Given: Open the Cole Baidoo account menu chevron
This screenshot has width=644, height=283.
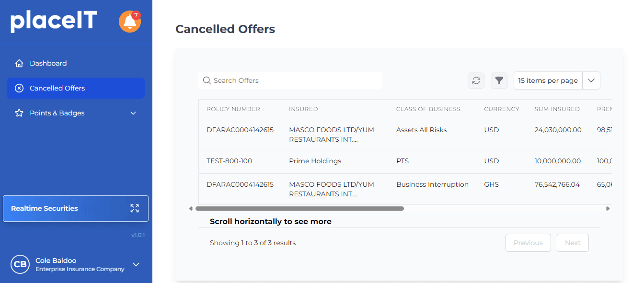Looking at the screenshot, I should point(136,264).
